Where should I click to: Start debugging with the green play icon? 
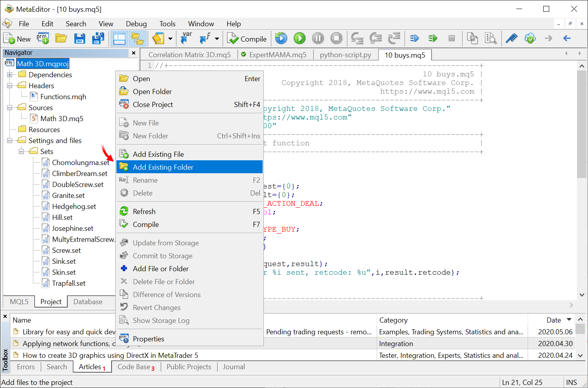pyautogui.click(x=299, y=38)
